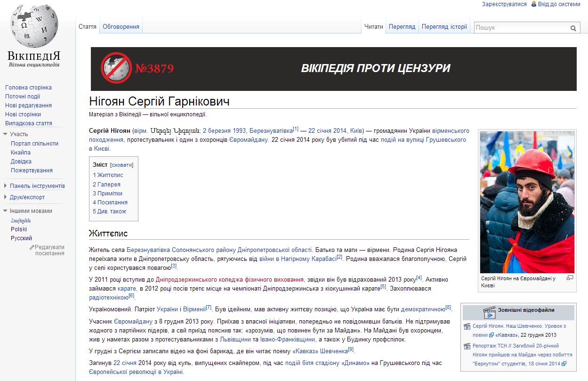Click the search magnifier icon
The image size is (588, 381).
coord(573,28)
